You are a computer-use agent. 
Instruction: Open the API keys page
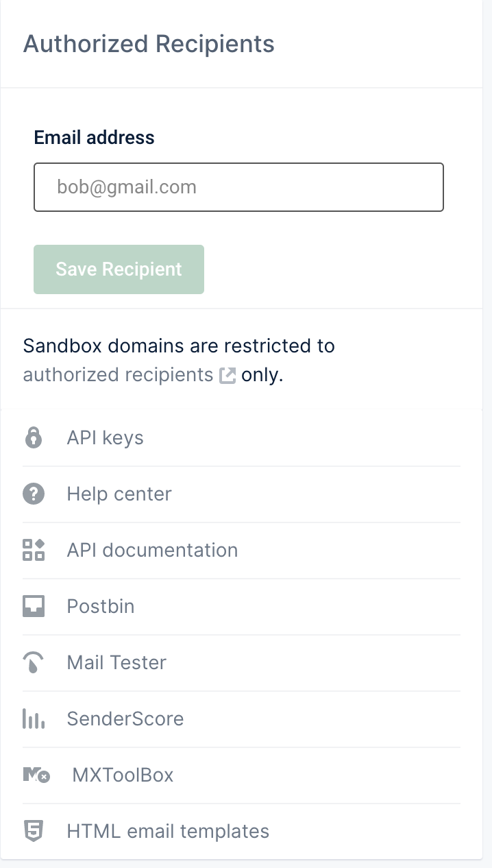pos(105,437)
